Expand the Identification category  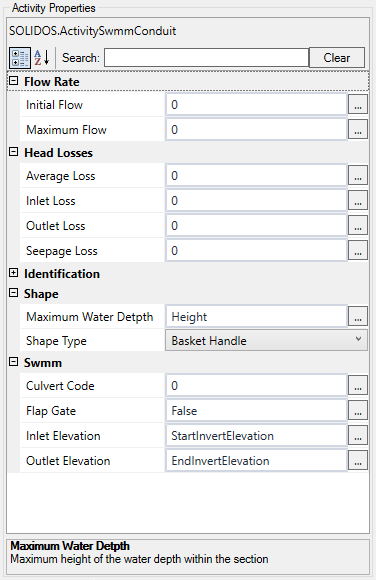13,273
